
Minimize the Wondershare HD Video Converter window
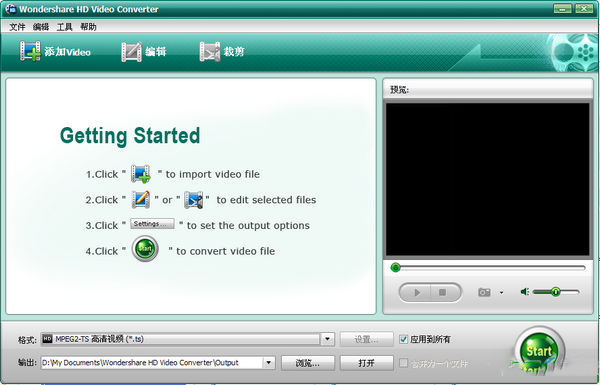562,8
